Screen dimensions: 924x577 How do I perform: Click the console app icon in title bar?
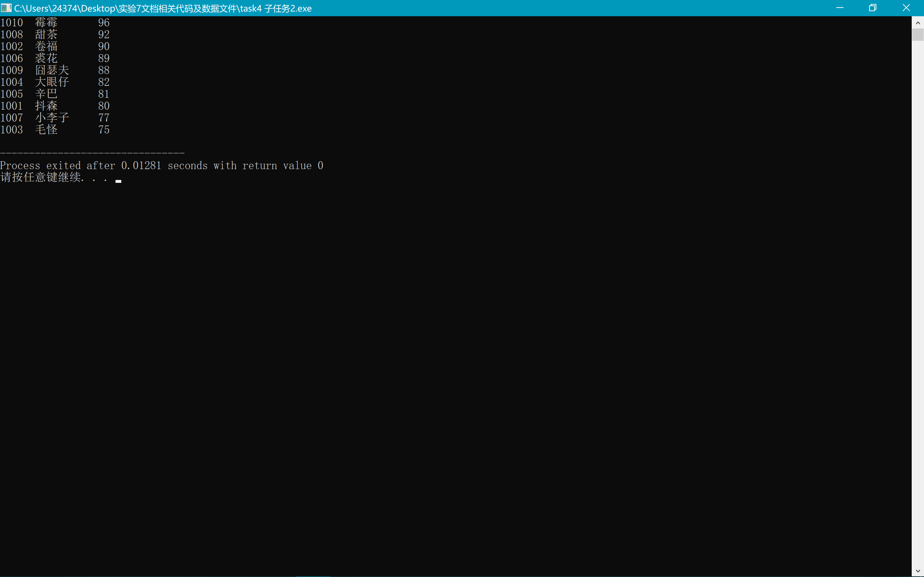pyautogui.click(x=6, y=8)
